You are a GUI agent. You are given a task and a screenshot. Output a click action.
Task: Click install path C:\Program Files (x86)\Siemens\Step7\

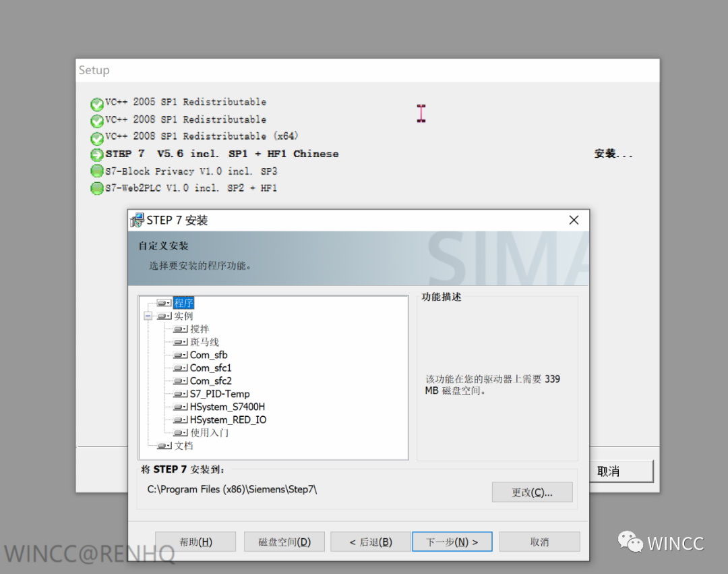[232, 490]
